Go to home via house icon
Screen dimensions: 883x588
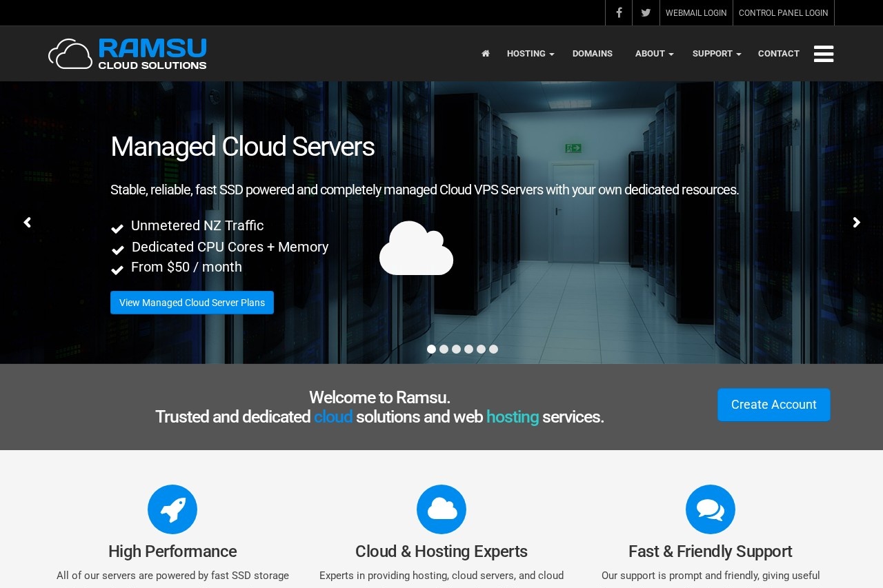486,54
